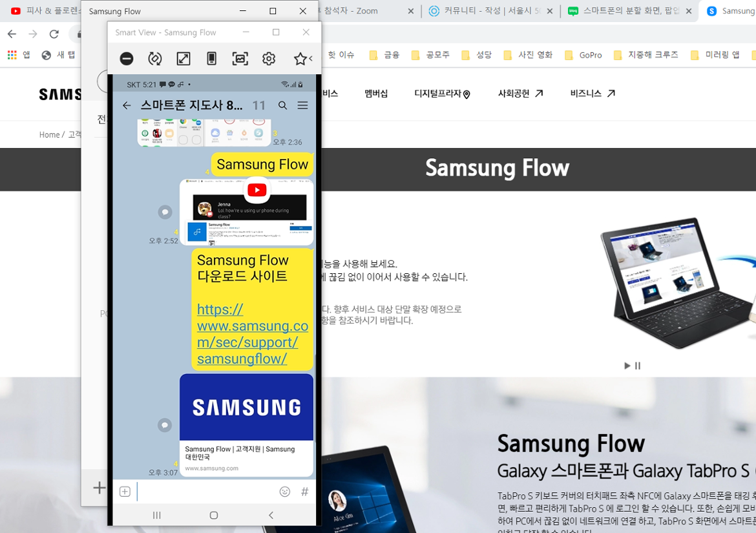The image size is (756, 533).
Task: Open 멤버십 in Samsung site navigation
Action: pos(376,94)
